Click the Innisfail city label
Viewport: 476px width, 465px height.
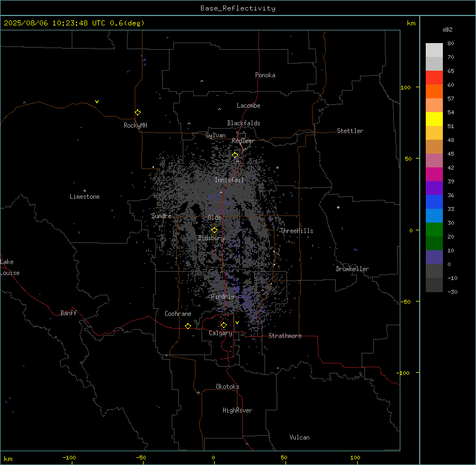tap(230, 180)
